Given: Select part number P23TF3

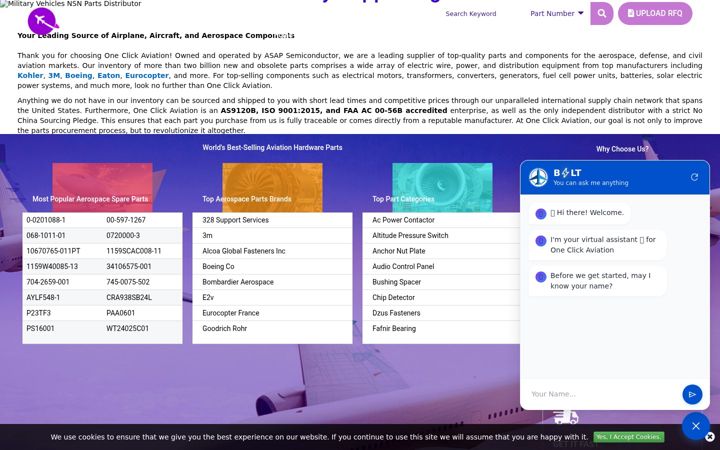Looking at the screenshot, I should pos(39,313).
